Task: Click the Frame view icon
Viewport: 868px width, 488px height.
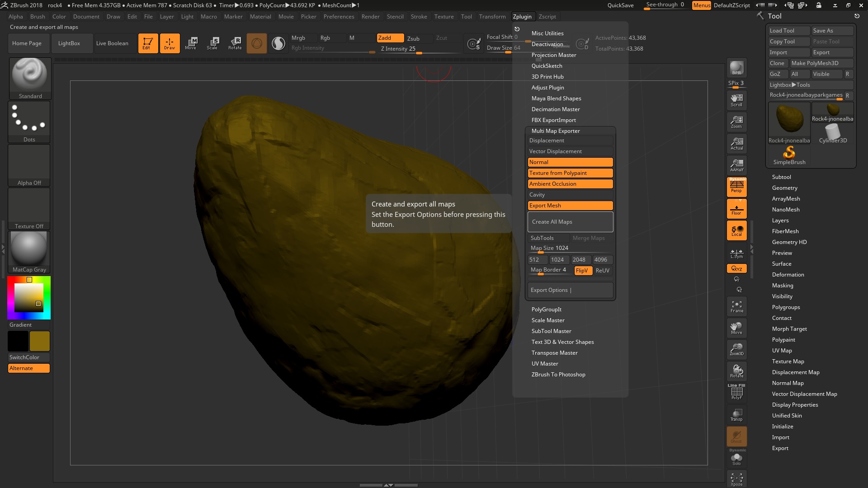Action: tap(736, 307)
